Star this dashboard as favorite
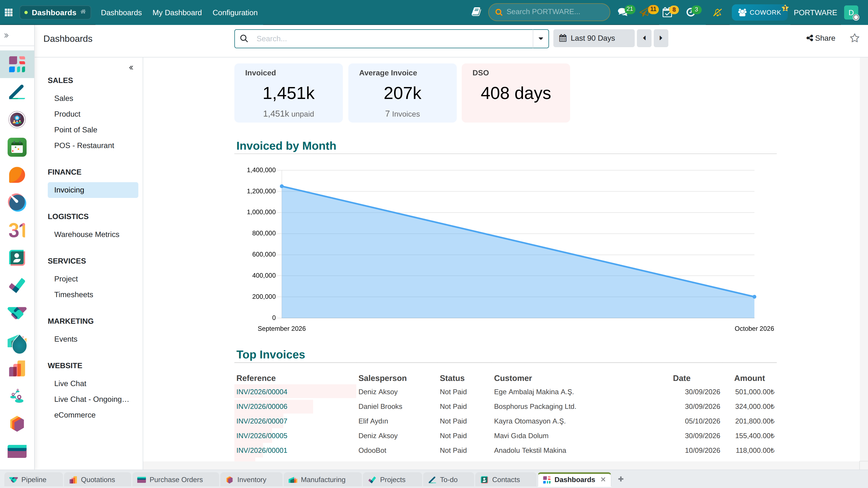The image size is (868, 488). pos(854,38)
